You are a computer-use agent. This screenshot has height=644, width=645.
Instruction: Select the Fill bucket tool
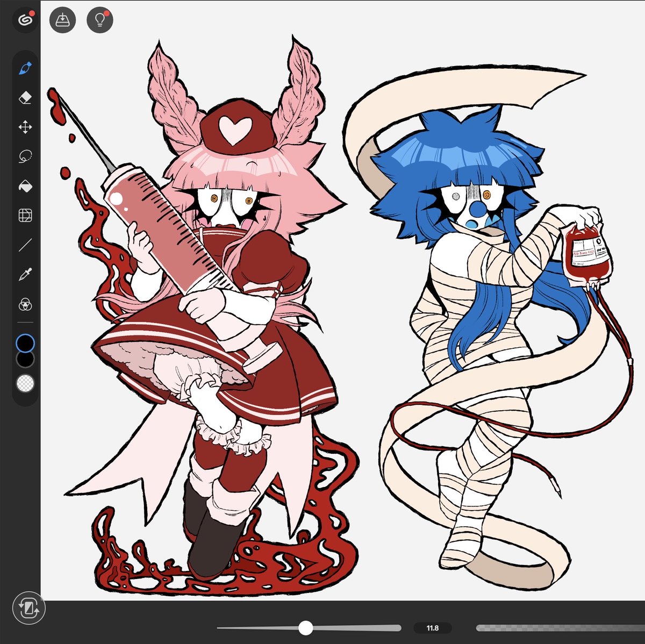click(x=25, y=187)
